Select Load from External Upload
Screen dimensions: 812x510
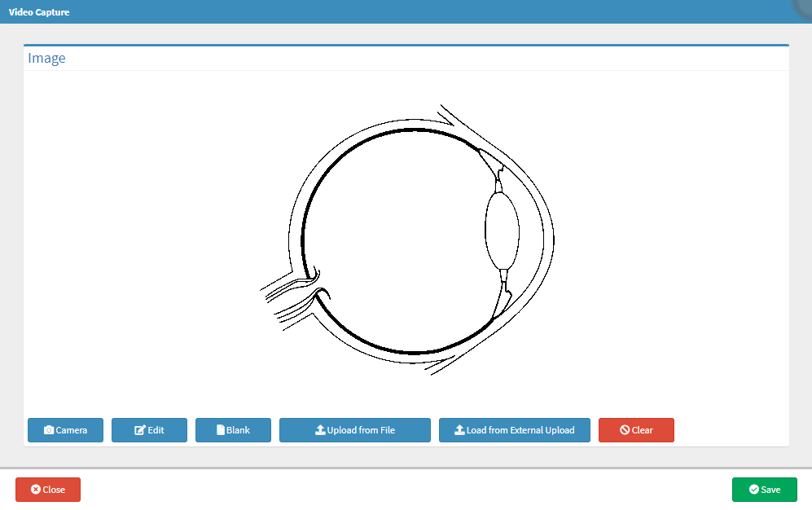click(x=514, y=429)
